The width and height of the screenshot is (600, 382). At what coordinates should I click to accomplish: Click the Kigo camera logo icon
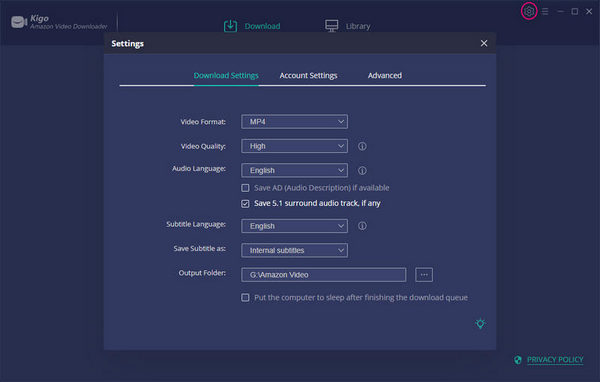click(19, 22)
